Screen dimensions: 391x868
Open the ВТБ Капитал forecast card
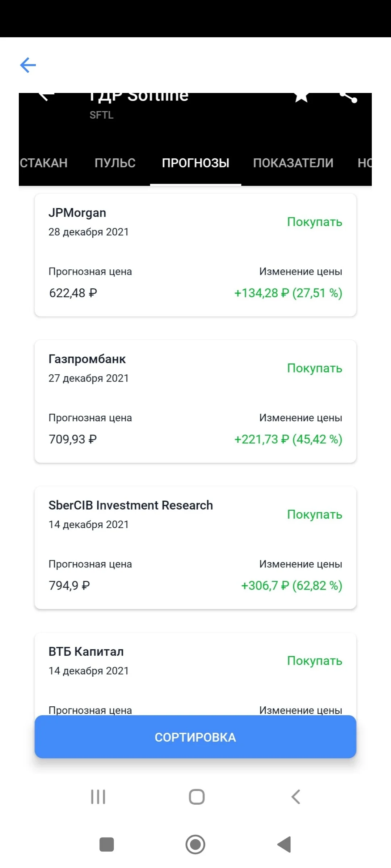click(195, 674)
